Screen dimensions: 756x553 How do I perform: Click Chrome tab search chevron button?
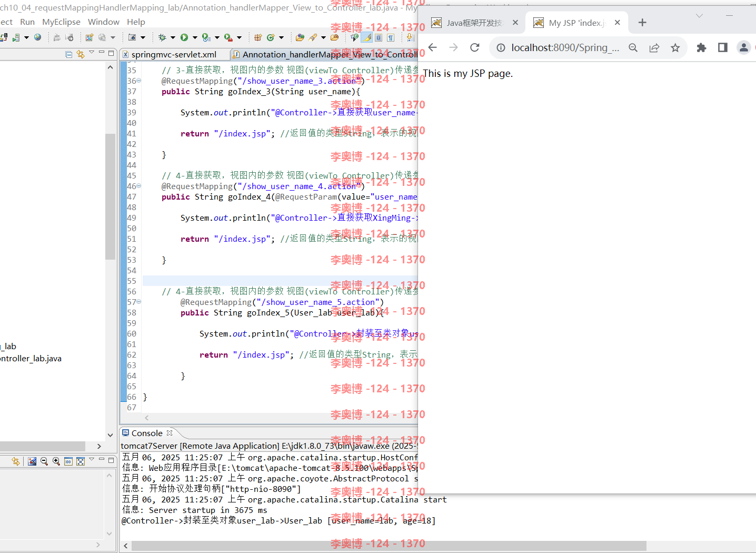(699, 16)
